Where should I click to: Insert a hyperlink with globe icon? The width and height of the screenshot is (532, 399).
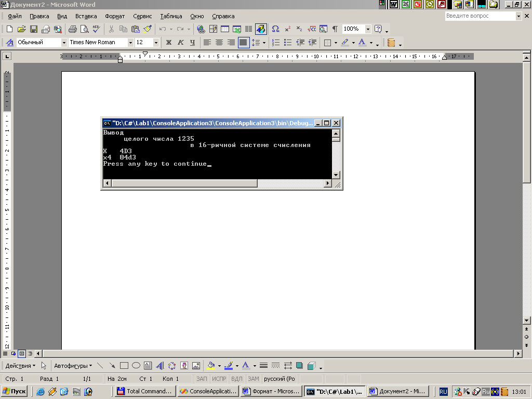tap(201, 29)
